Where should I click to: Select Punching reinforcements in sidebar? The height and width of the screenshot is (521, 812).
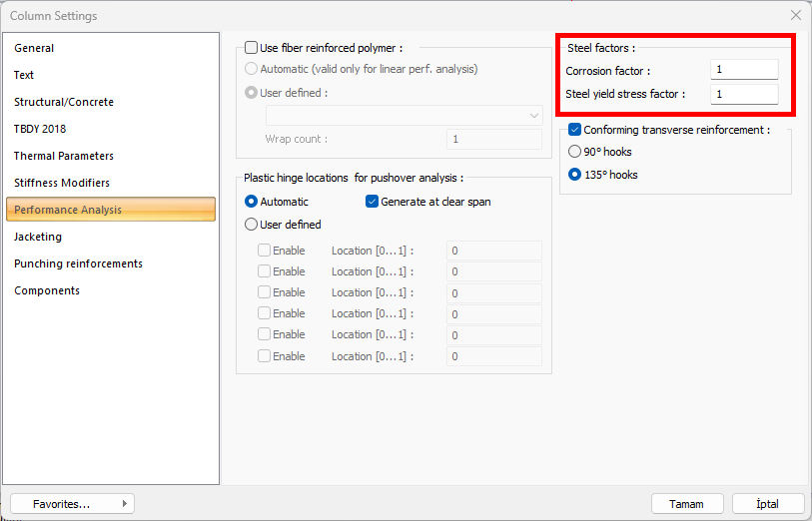[78, 263]
